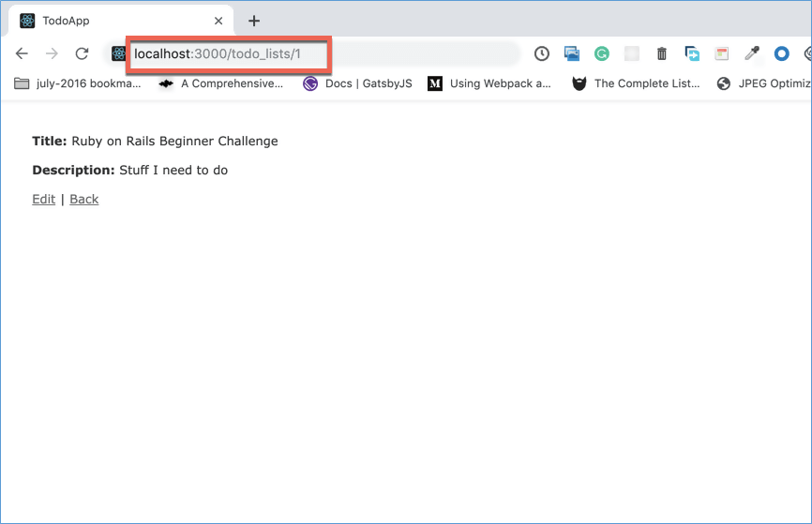Open the july-2016 bookmarks folder
The height and width of the screenshot is (524, 812).
point(77,83)
